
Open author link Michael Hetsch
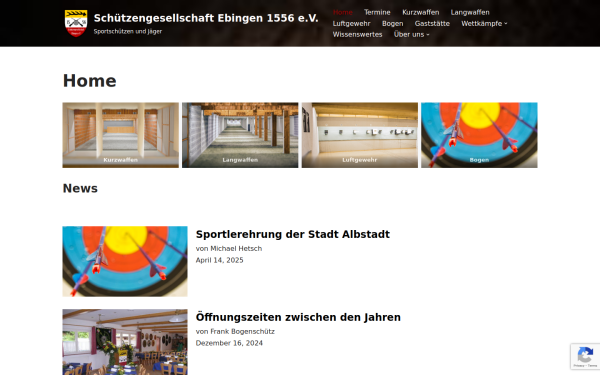click(x=236, y=248)
